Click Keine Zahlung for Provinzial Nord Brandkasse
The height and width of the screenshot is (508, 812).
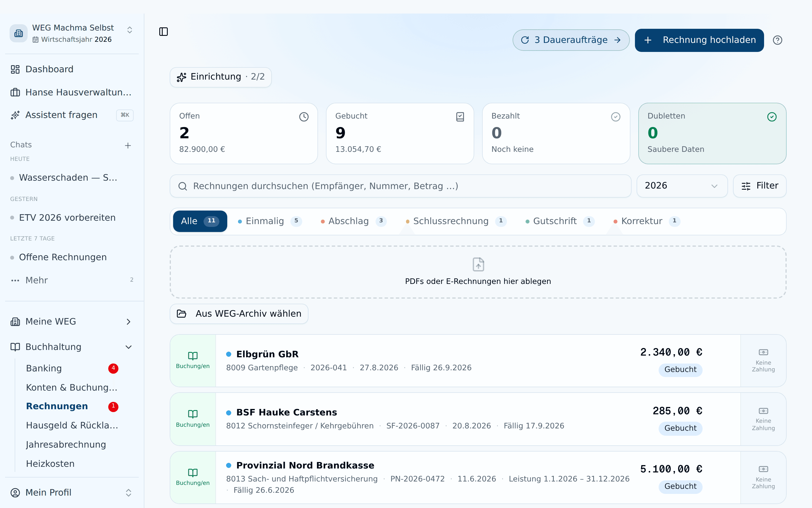pyautogui.click(x=763, y=478)
